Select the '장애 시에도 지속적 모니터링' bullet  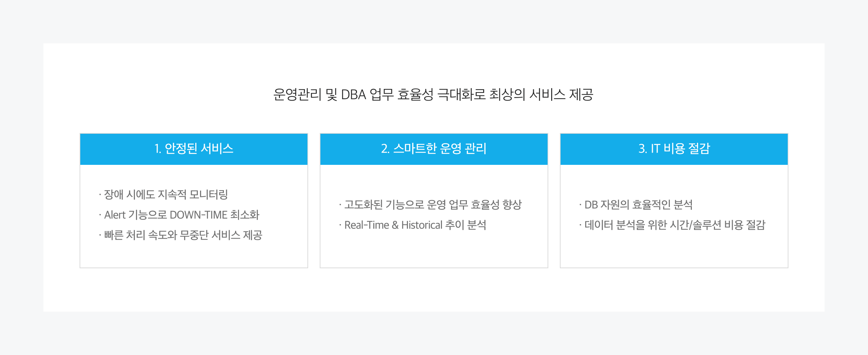pyautogui.click(x=166, y=195)
